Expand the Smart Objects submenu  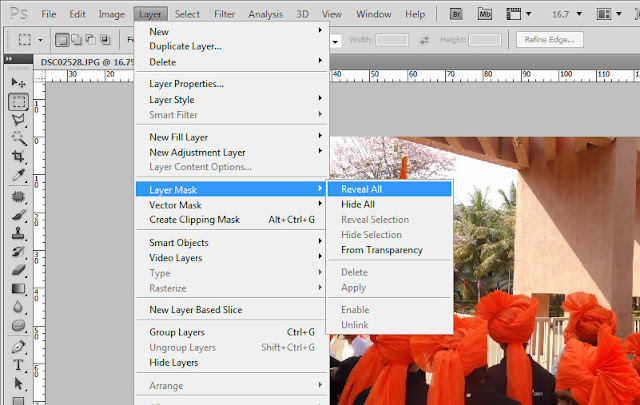tap(232, 243)
